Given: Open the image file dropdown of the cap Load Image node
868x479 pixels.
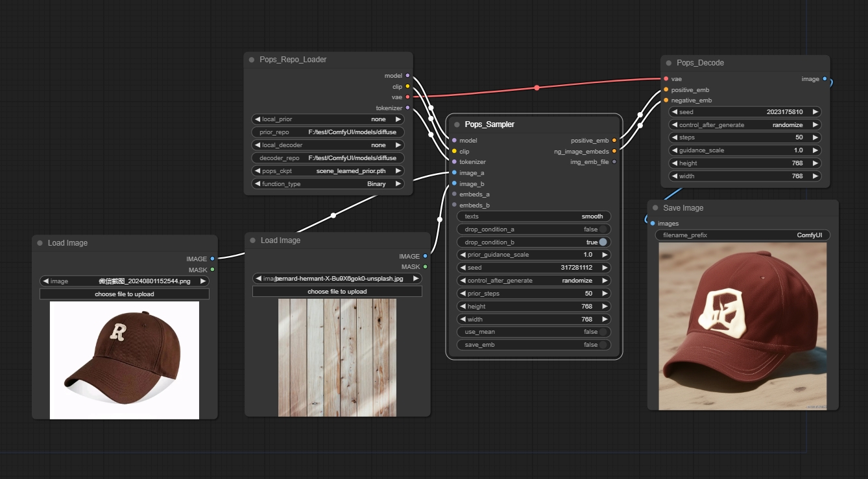Looking at the screenshot, I should pos(125,281).
